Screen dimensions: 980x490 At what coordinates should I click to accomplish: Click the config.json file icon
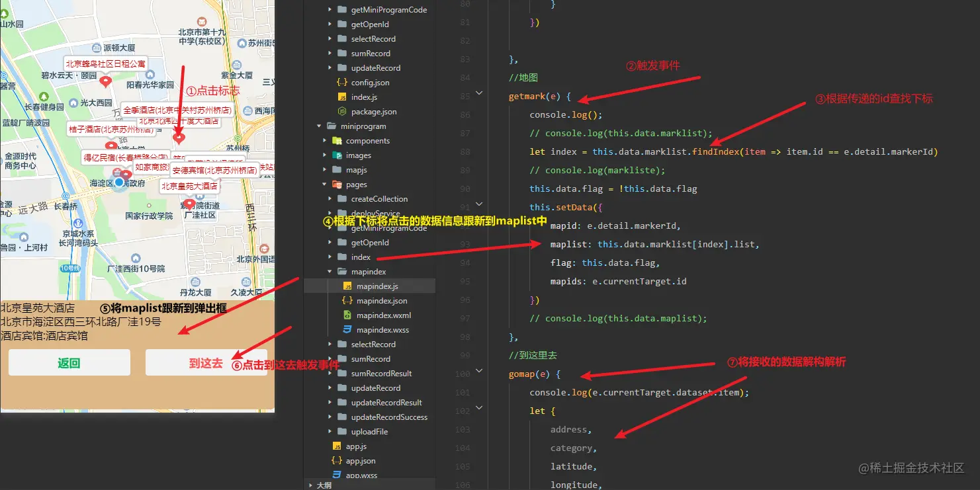(341, 83)
